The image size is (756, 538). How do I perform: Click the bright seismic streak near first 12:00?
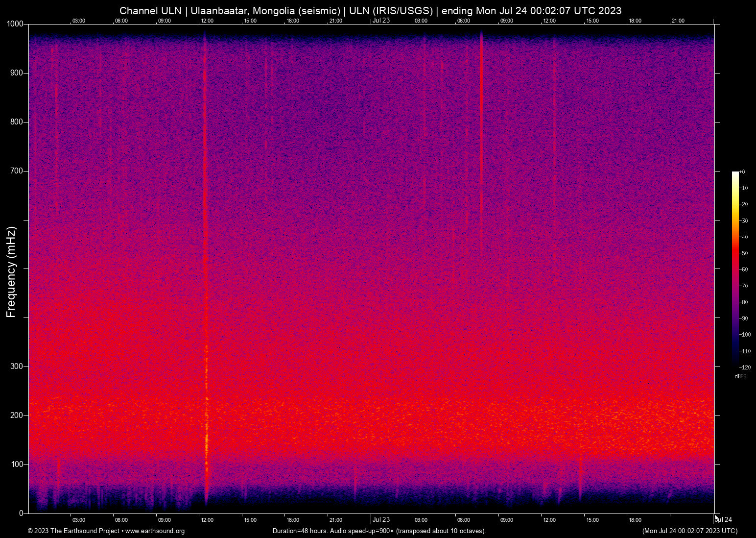[x=206, y=269]
